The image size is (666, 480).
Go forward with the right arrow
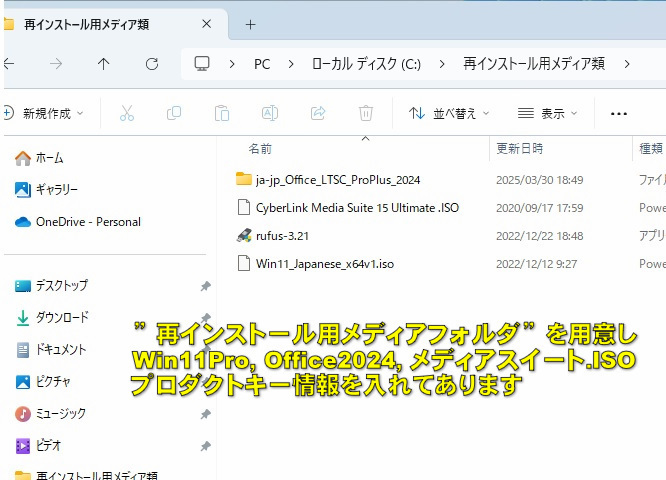click(x=56, y=64)
